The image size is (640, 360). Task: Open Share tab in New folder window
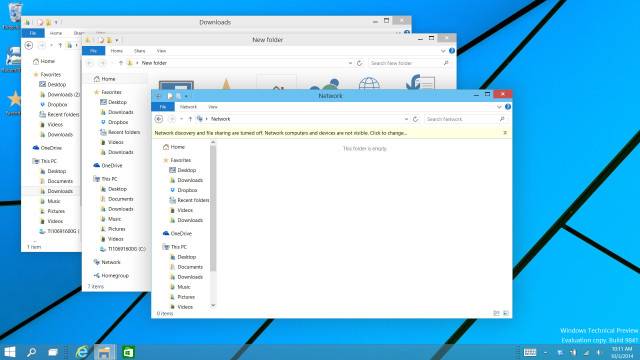coord(140,51)
